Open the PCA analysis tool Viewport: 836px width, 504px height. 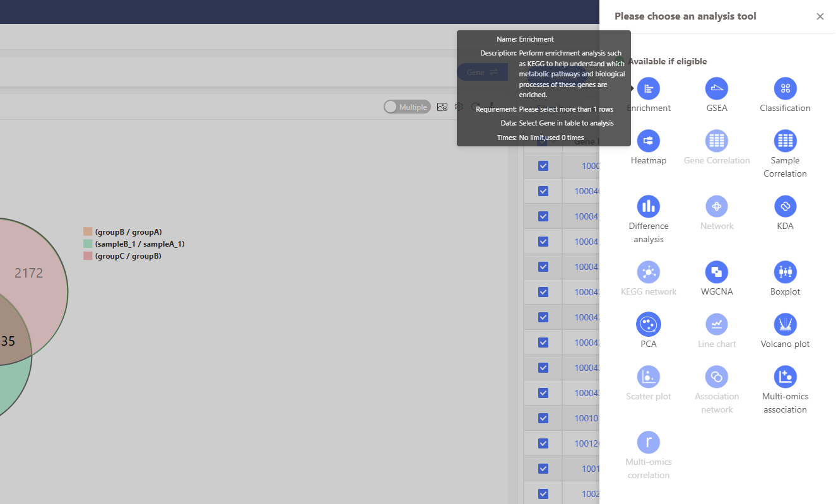click(648, 324)
